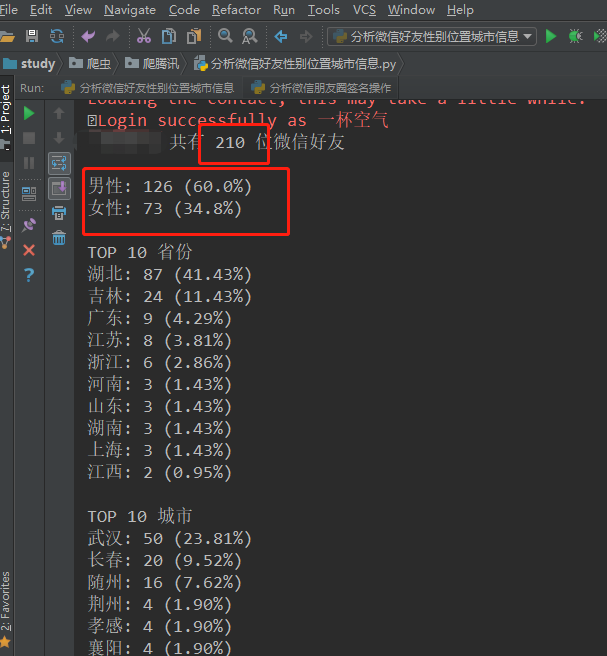Click the Redo arrow icon

coord(113,36)
